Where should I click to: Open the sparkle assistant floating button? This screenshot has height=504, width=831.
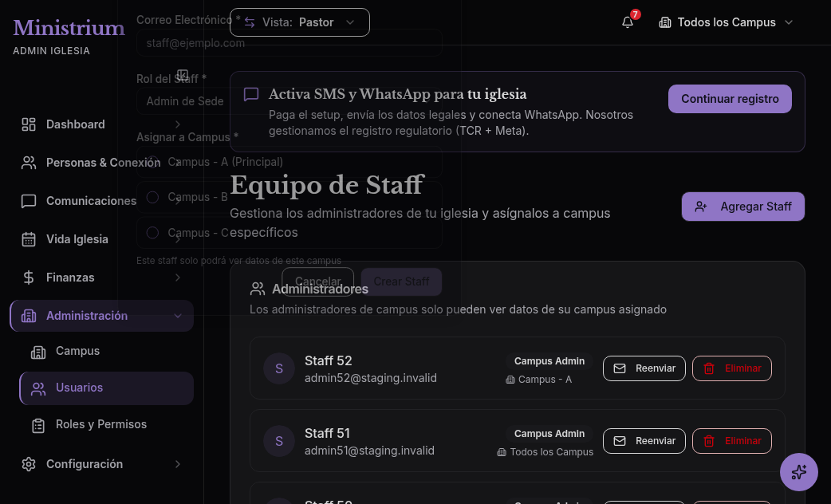(x=798, y=471)
